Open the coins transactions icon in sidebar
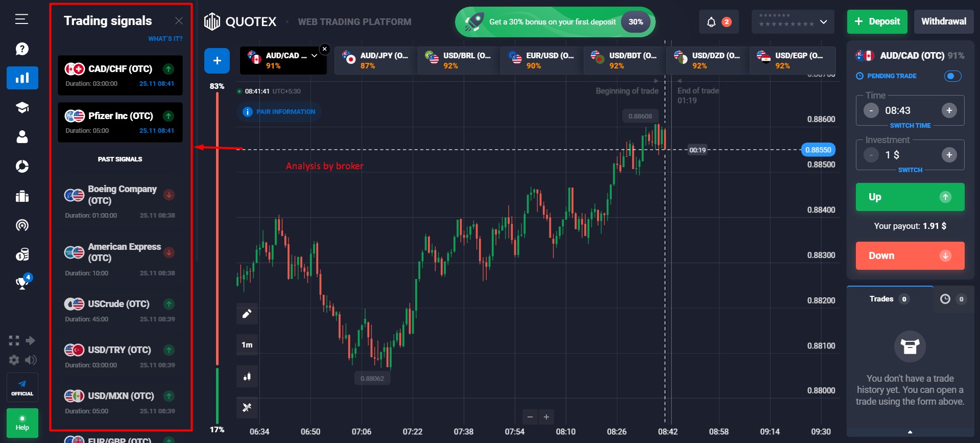 pos(22,254)
